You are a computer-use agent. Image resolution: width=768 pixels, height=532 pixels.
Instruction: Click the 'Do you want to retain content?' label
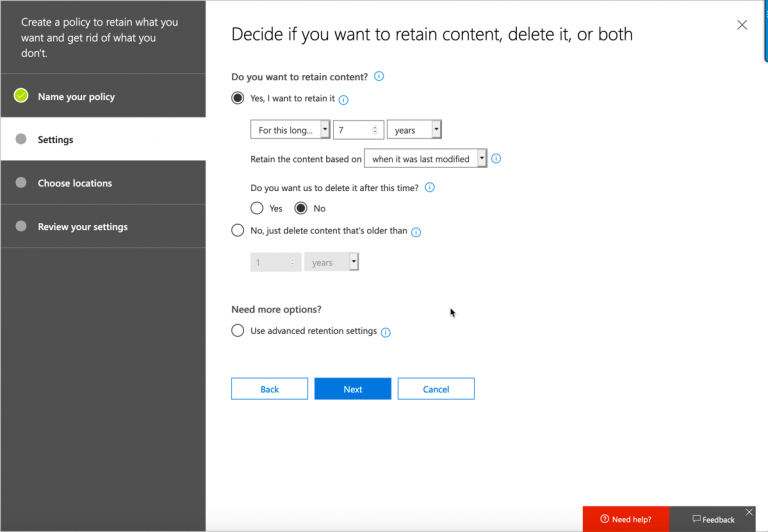299,77
